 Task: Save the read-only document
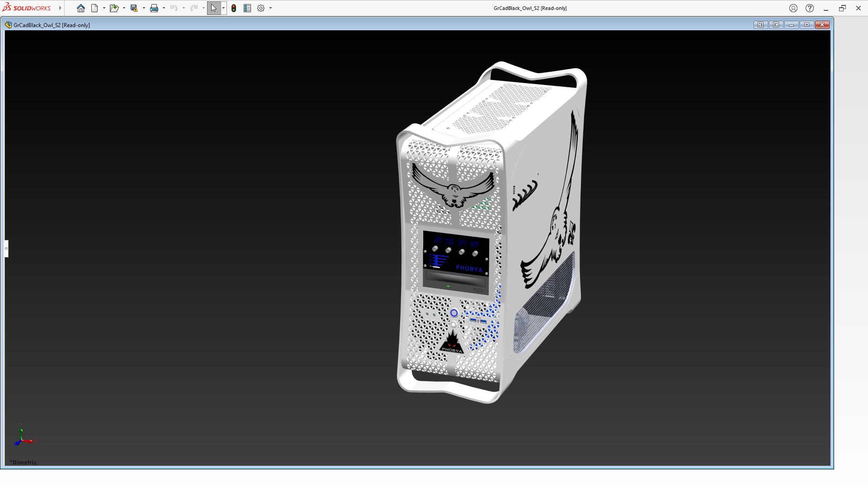tap(134, 8)
